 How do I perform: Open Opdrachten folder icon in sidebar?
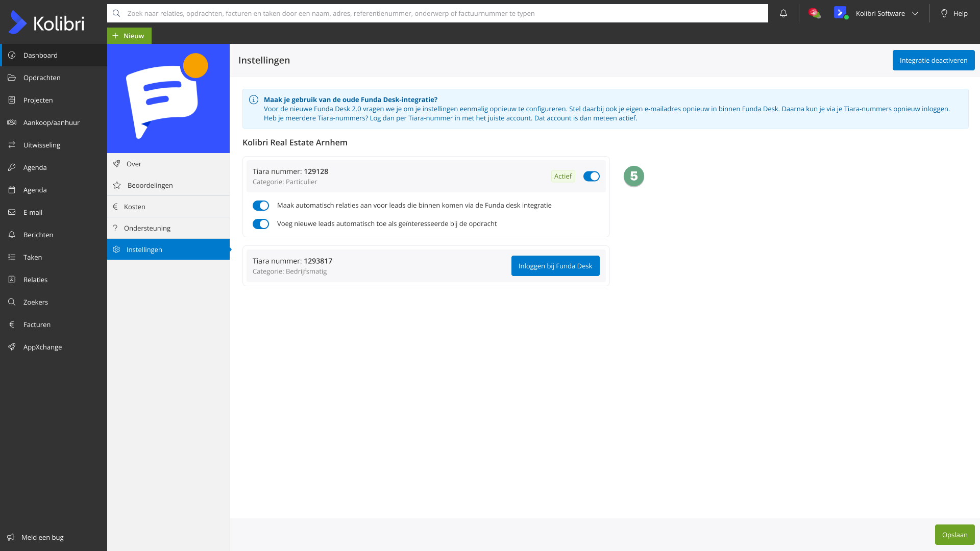(x=12, y=78)
